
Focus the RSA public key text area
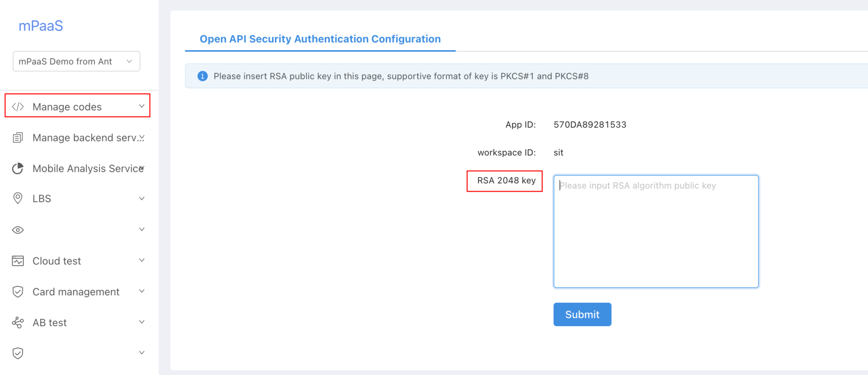coord(656,232)
